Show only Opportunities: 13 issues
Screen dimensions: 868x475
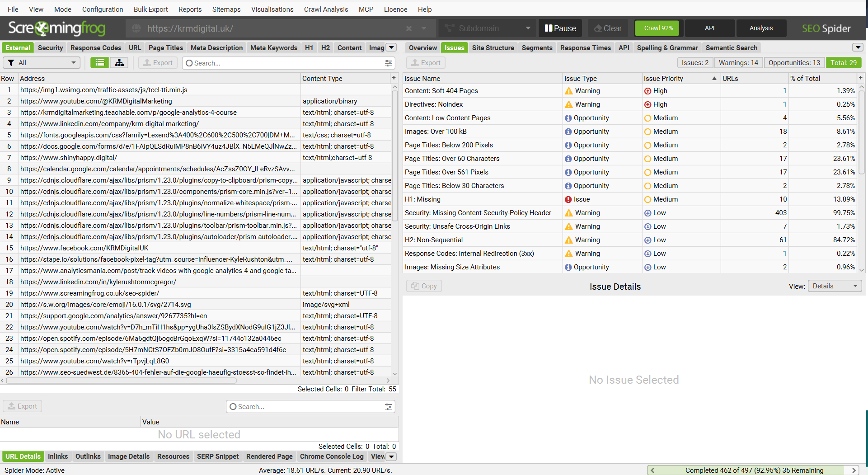794,63
